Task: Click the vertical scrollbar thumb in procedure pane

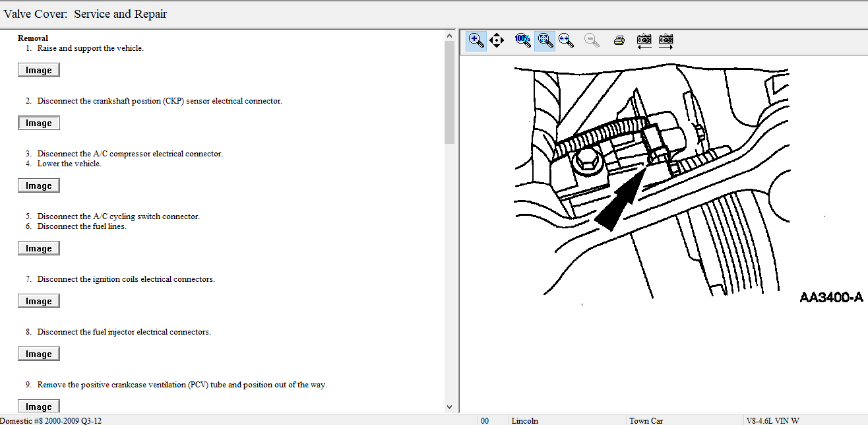Action: 450,92
